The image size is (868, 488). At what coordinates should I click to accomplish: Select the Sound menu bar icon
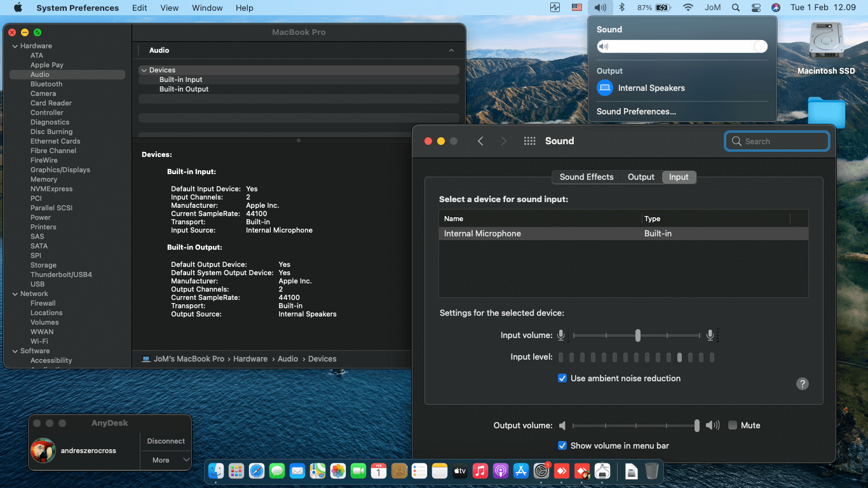(600, 8)
